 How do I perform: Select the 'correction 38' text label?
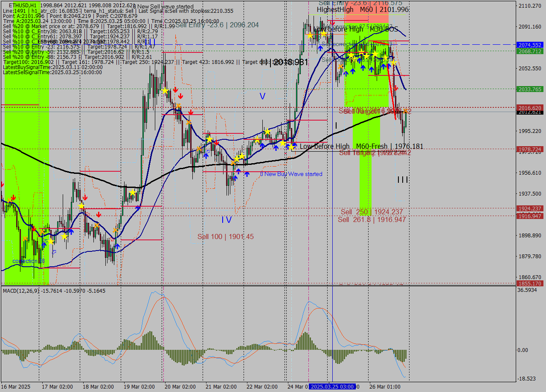point(28,261)
